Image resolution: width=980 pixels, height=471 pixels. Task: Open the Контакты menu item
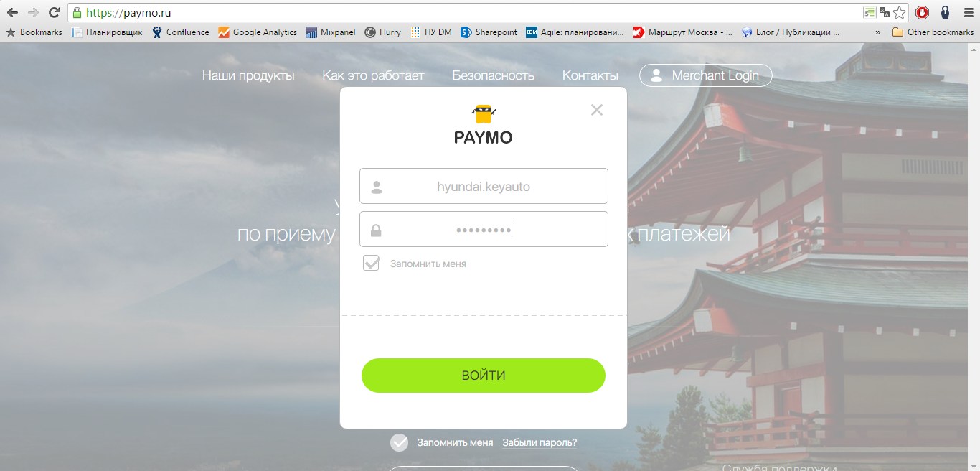(x=590, y=75)
